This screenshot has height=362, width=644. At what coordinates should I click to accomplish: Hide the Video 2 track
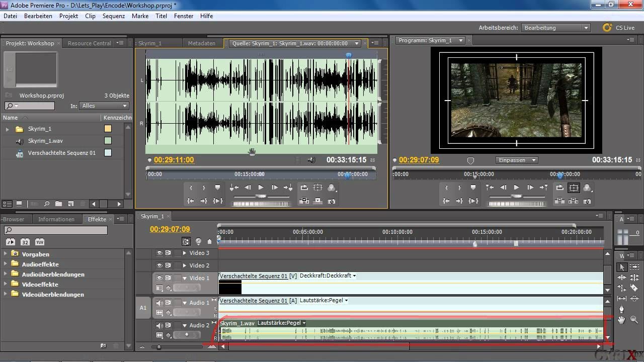click(x=159, y=265)
